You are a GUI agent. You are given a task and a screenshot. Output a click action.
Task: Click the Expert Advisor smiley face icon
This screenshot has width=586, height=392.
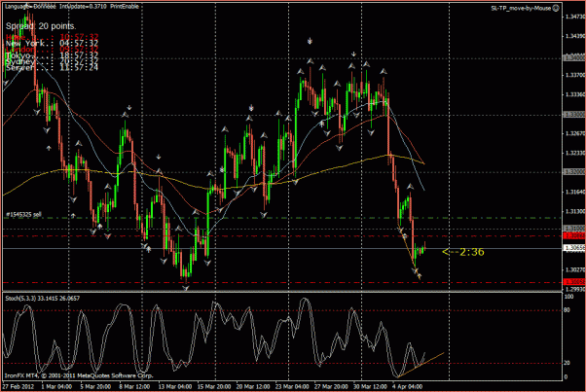click(x=556, y=8)
